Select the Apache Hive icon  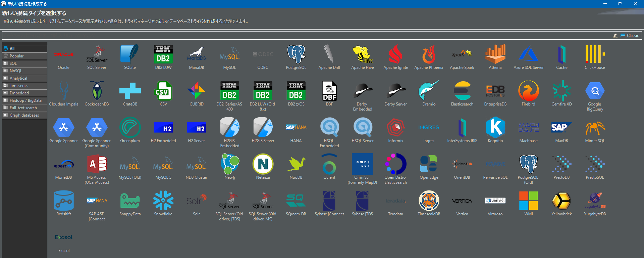tap(362, 54)
